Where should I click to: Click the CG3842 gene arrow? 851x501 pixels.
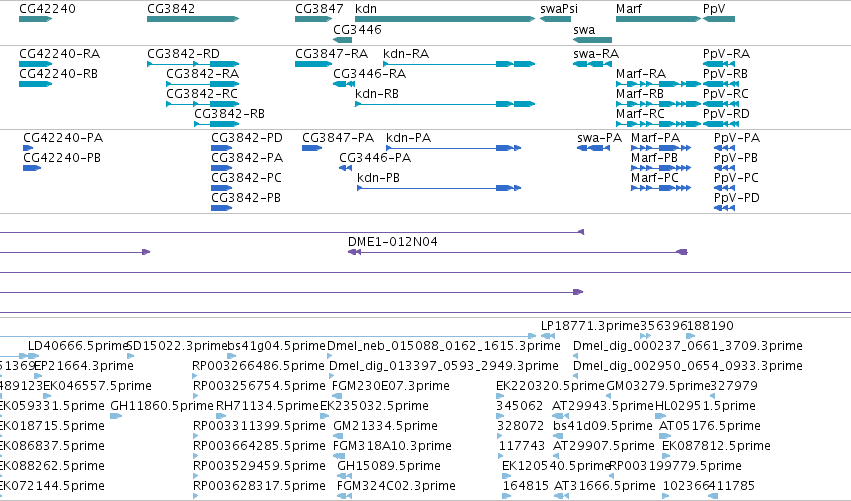pyautogui.click(x=193, y=19)
